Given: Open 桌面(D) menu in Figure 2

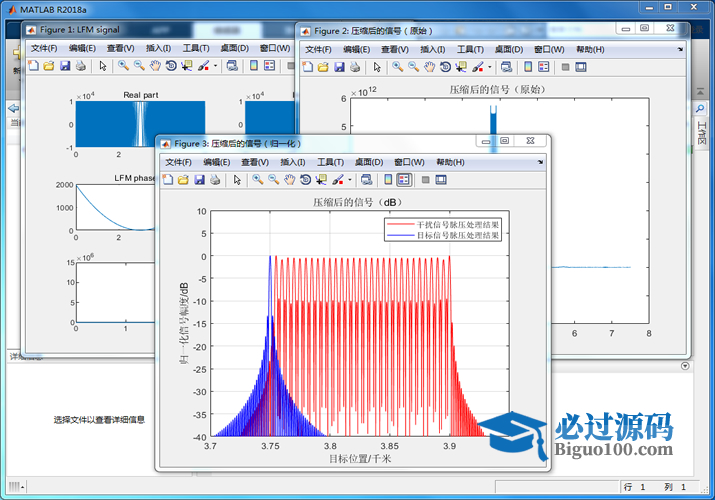Looking at the screenshot, I should pos(509,49).
